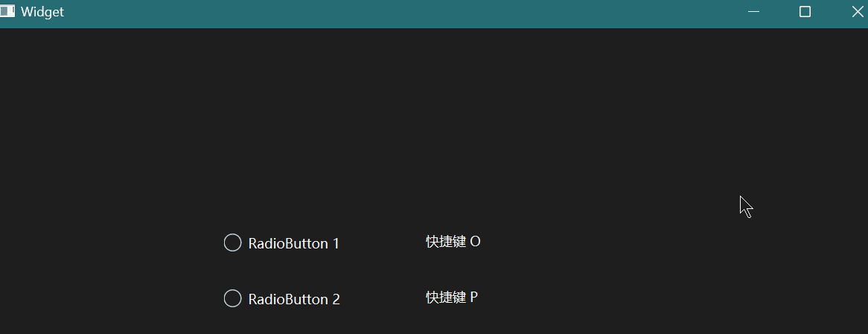Click the digit 1 in RadioButton 1 label
This screenshot has height=334, width=868.
tap(336, 243)
